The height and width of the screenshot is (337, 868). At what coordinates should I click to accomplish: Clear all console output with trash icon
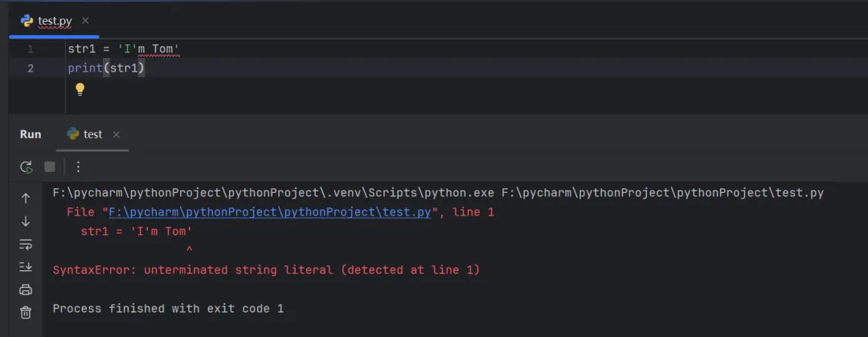[x=26, y=312]
